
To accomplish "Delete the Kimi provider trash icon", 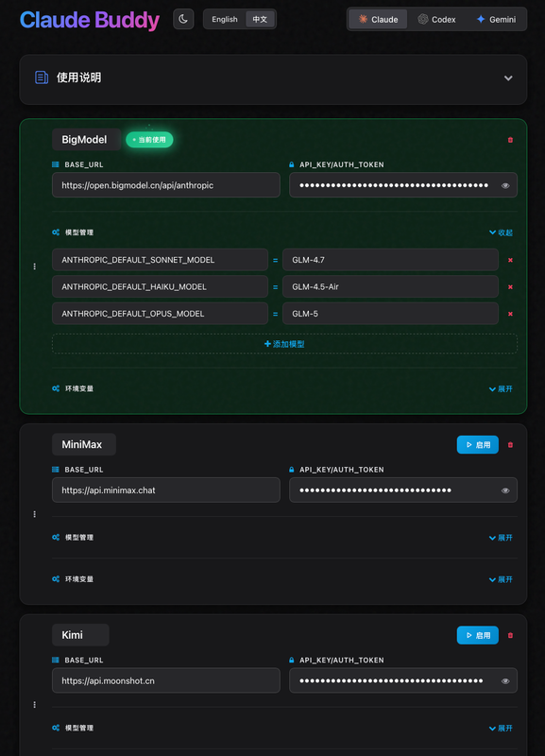I will click(510, 635).
